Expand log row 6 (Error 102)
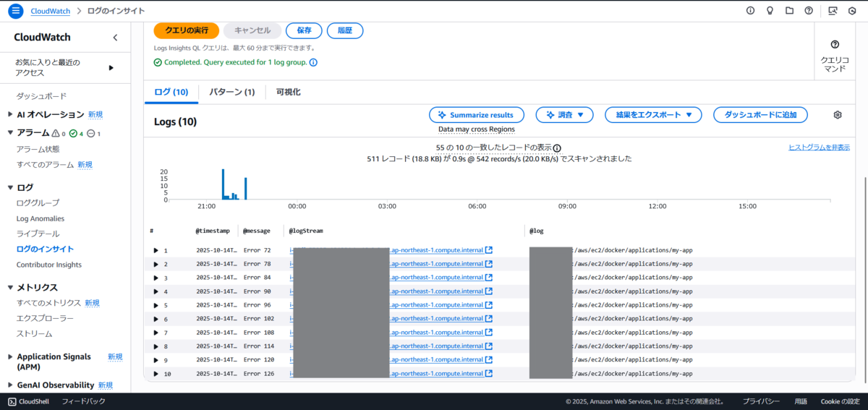868x410 pixels. [x=156, y=320]
